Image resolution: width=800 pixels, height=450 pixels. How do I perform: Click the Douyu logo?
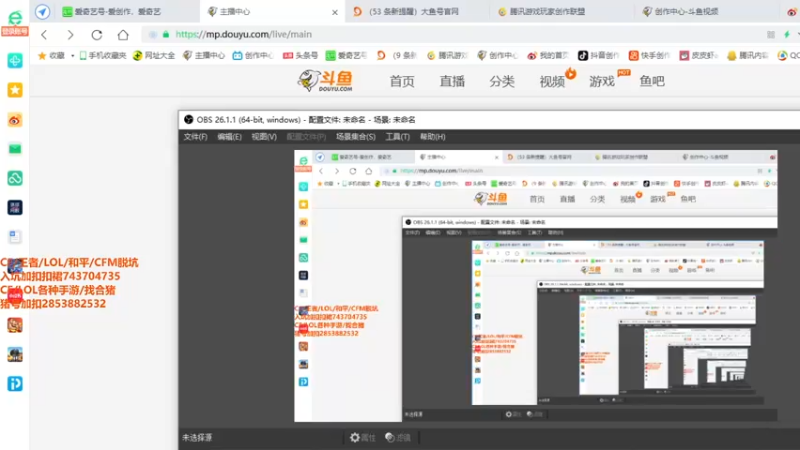tap(326, 81)
